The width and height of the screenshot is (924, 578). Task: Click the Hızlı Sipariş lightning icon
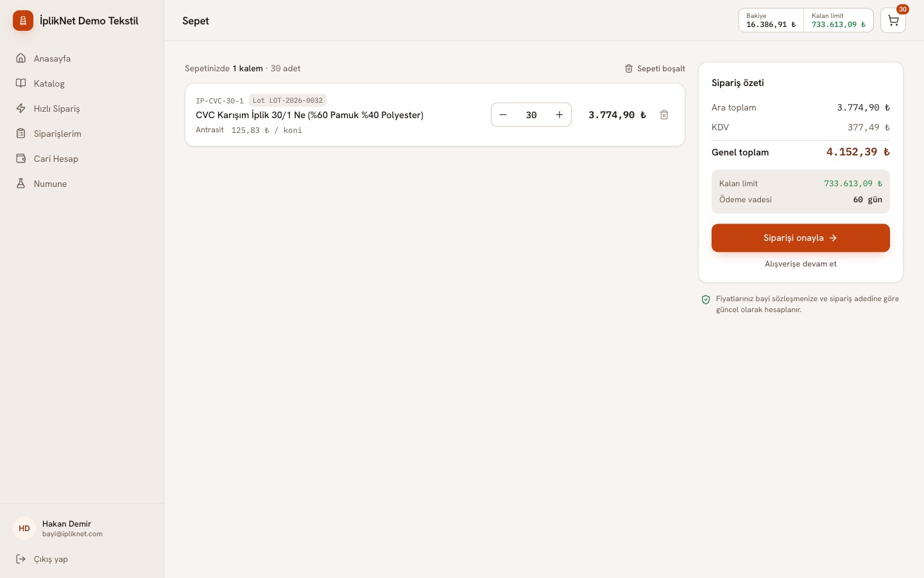pos(21,109)
